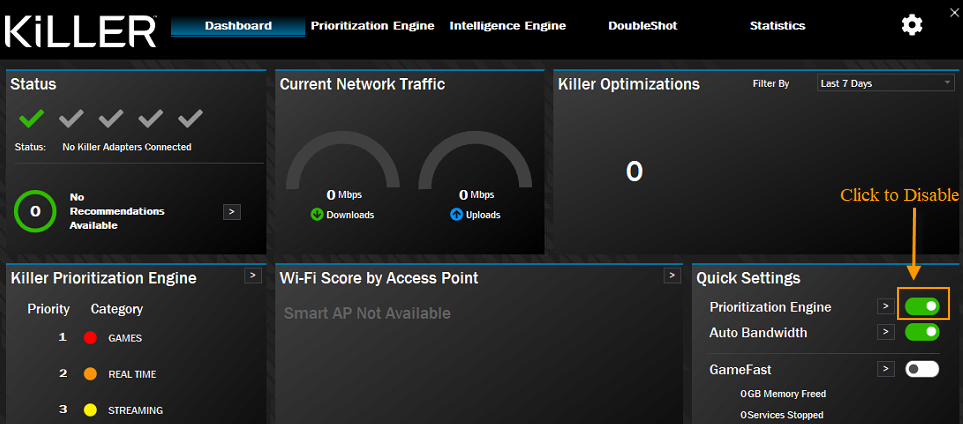The width and height of the screenshot is (963, 424).
Task: Enable the GameFast toggle
Action: pyautogui.click(x=922, y=369)
